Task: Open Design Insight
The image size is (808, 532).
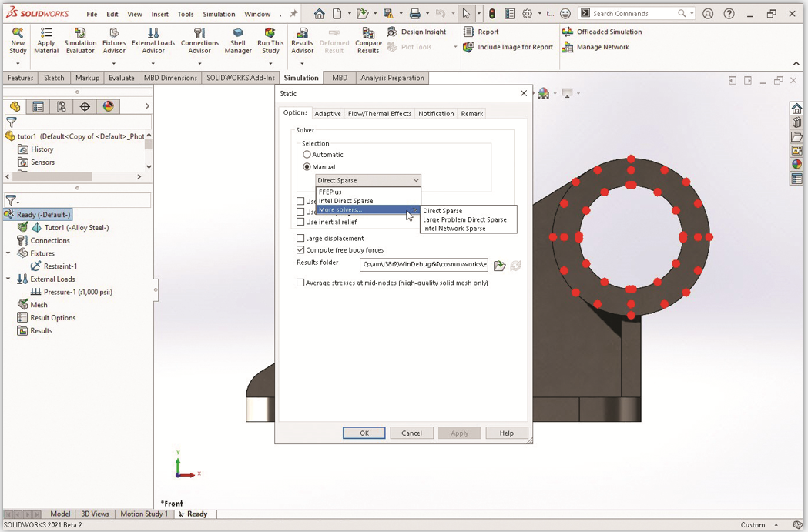Action: pyautogui.click(x=417, y=32)
